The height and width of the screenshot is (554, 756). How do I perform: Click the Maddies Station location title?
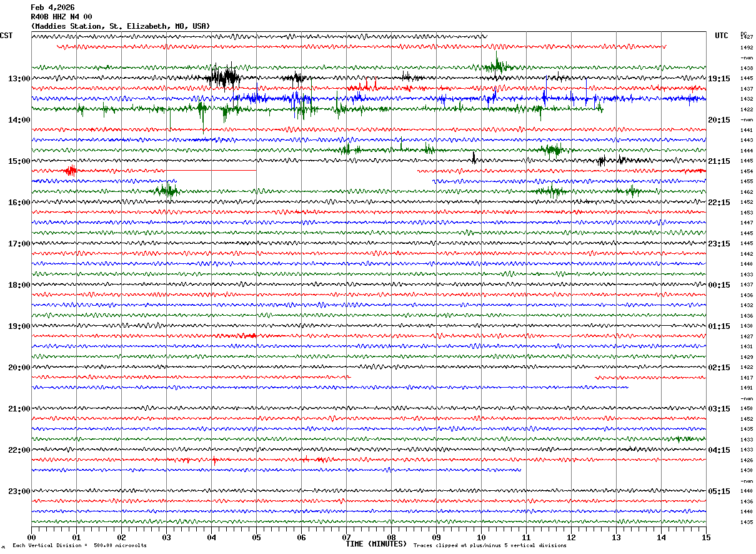point(121,26)
